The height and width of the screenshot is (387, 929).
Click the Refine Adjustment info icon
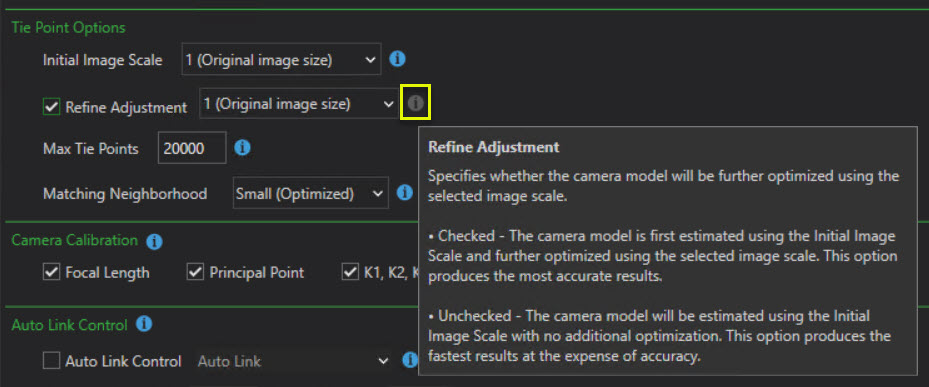click(415, 103)
